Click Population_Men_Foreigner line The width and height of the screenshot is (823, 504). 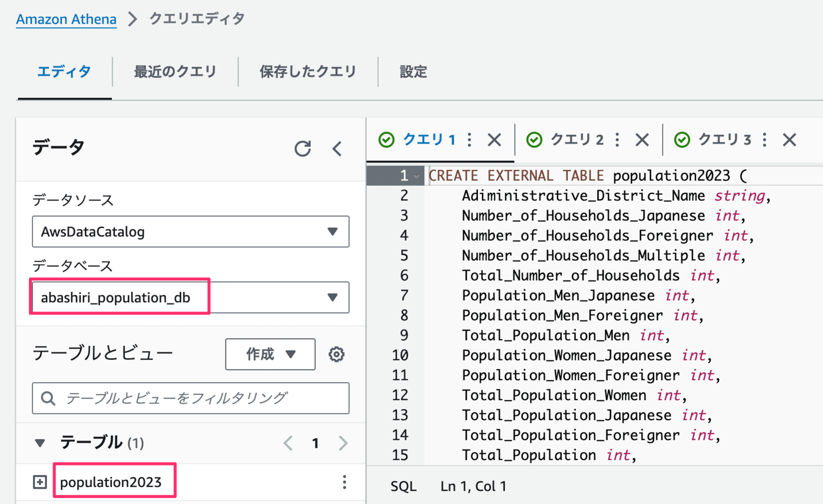583,315
